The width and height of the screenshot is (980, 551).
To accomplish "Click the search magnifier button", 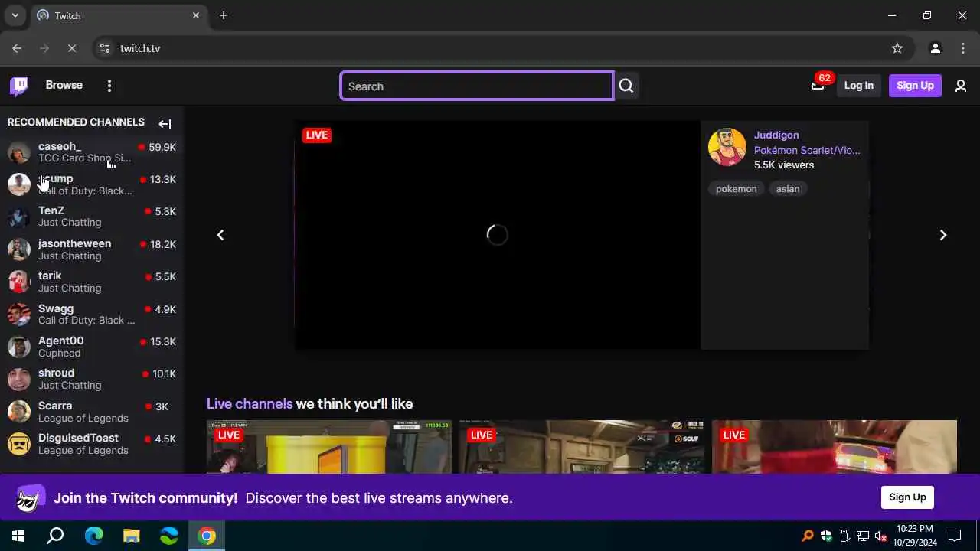I will coord(626,86).
